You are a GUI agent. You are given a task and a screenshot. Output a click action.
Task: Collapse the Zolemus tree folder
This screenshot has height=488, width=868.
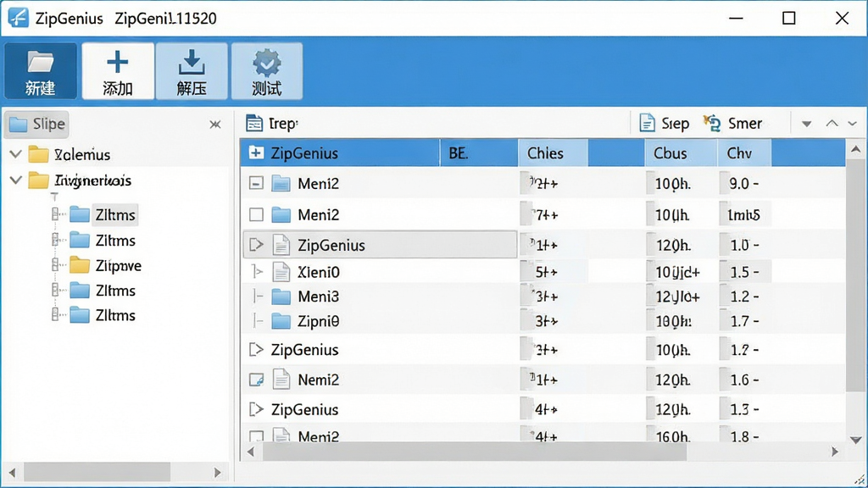pos(16,154)
